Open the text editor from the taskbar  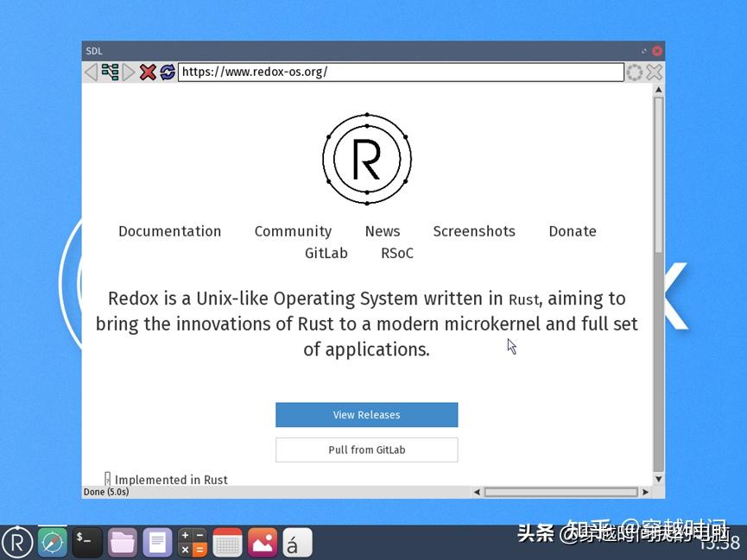tap(157, 542)
